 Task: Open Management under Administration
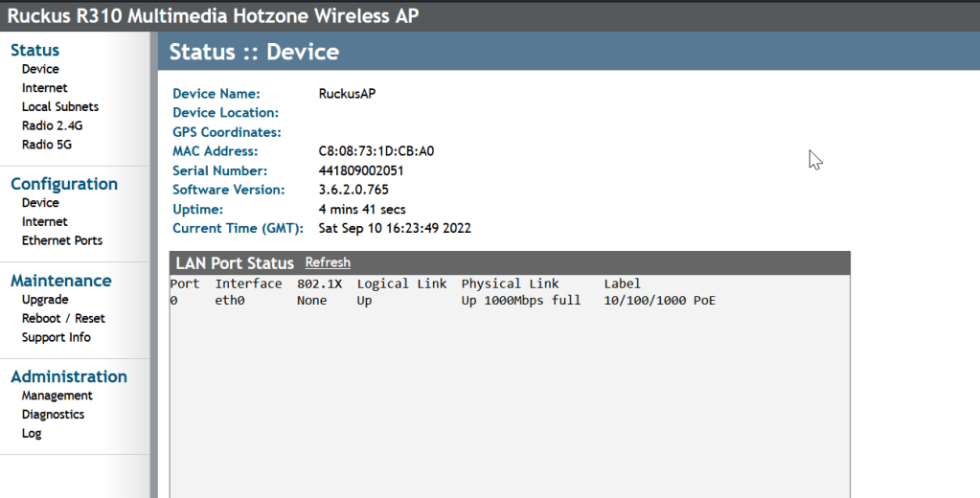57,396
